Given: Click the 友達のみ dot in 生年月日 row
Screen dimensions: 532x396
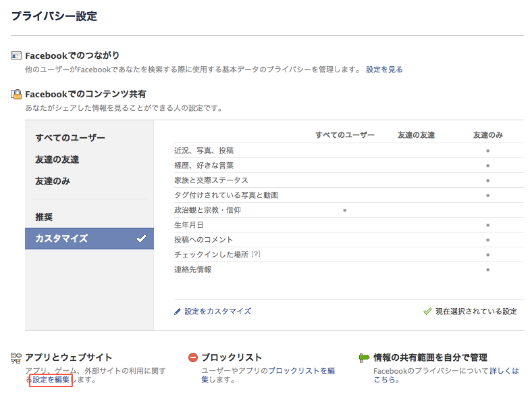Looking at the screenshot, I should [488, 225].
